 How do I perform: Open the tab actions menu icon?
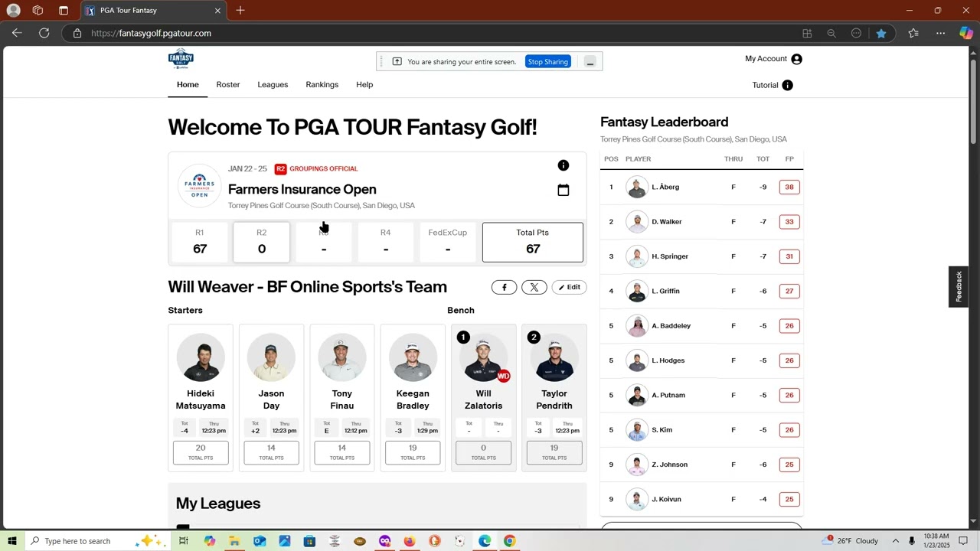tap(64, 10)
